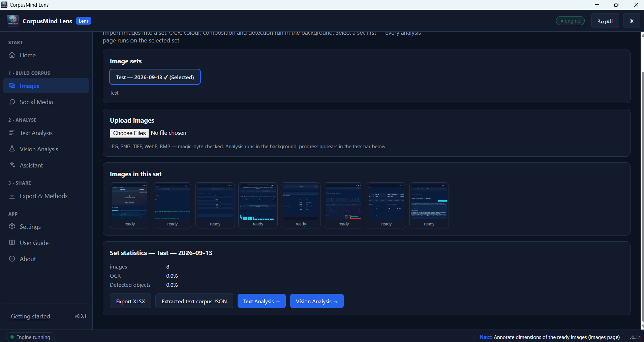Open the User Guide
This screenshot has height=342, width=644.
(46, 243)
